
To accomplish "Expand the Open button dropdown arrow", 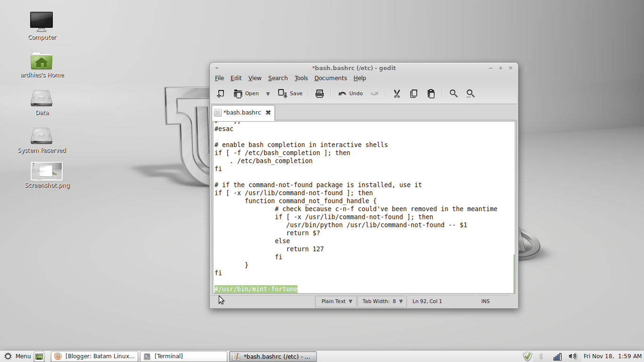I will 267,93.
